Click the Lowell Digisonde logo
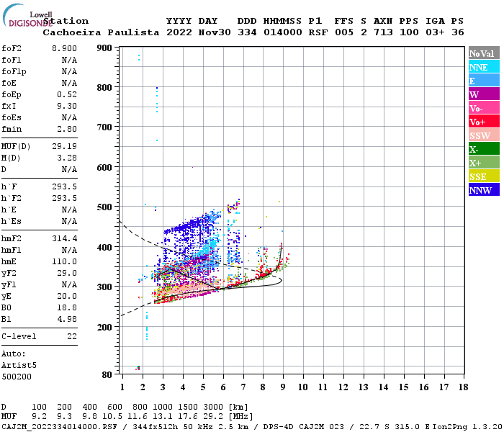Screen dimensions: 504x432 [x=27, y=15]
